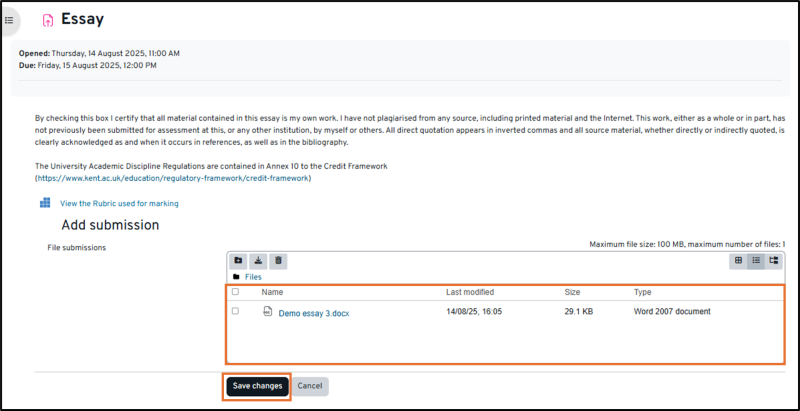Screen dimensions: 800x411
Task: Click the Cancel button
Action: [x=310, y=386]
